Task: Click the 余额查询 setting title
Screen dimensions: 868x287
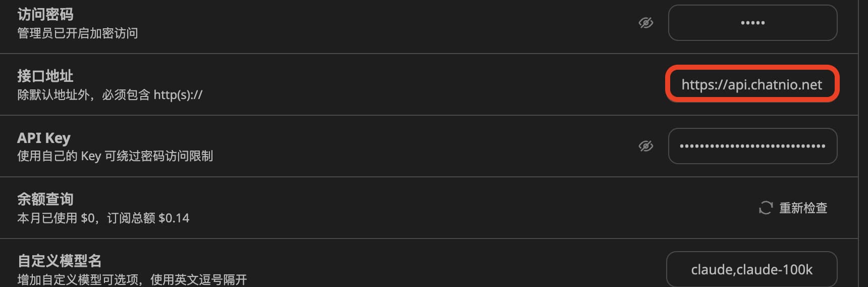Action: [45, 200]
